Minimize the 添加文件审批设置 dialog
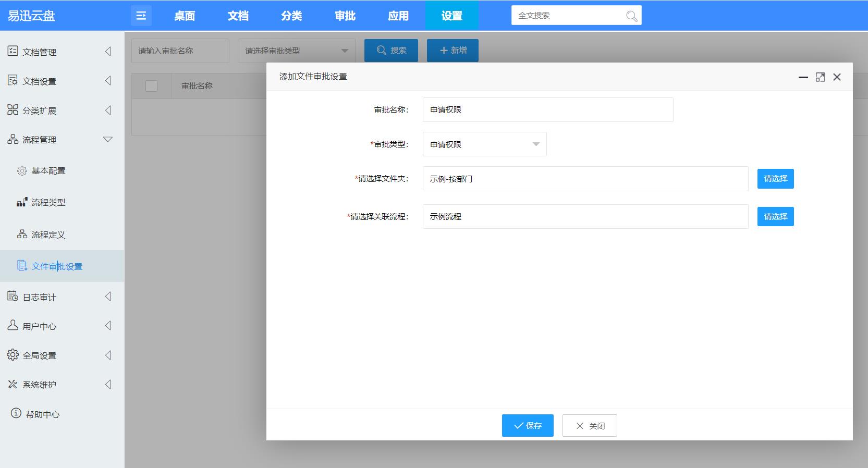 tap(803, 77)
